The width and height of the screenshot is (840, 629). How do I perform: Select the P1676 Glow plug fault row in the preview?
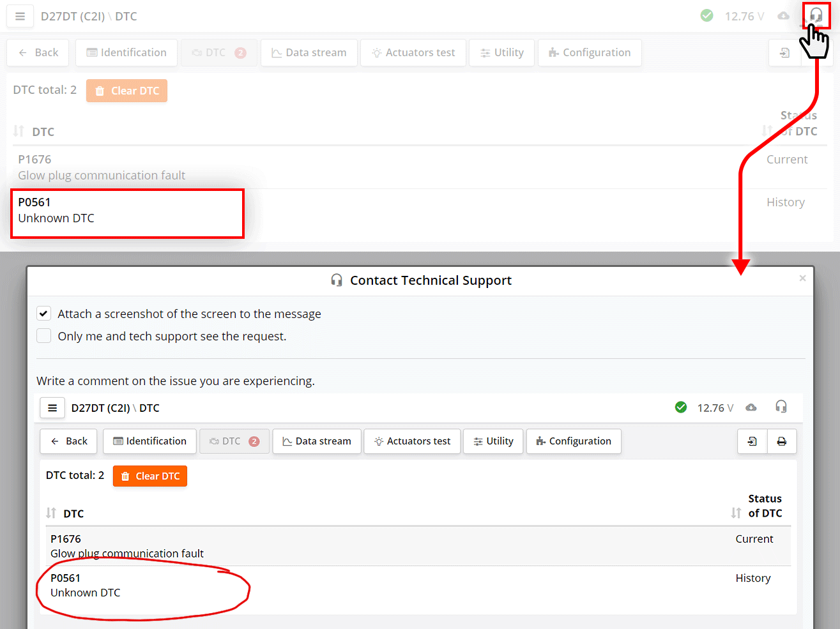[127, 546]
